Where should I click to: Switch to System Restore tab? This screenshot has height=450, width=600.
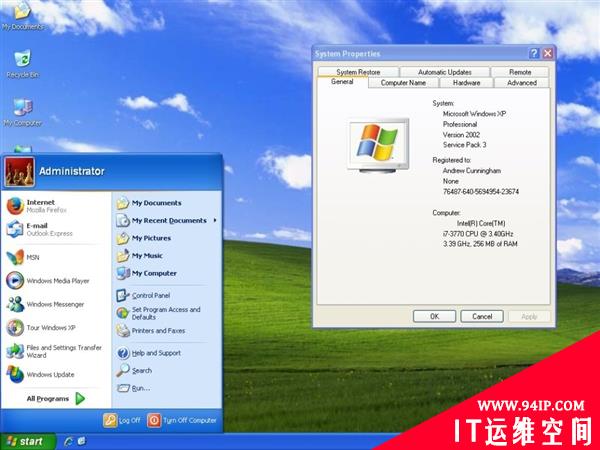pos(358,72)
